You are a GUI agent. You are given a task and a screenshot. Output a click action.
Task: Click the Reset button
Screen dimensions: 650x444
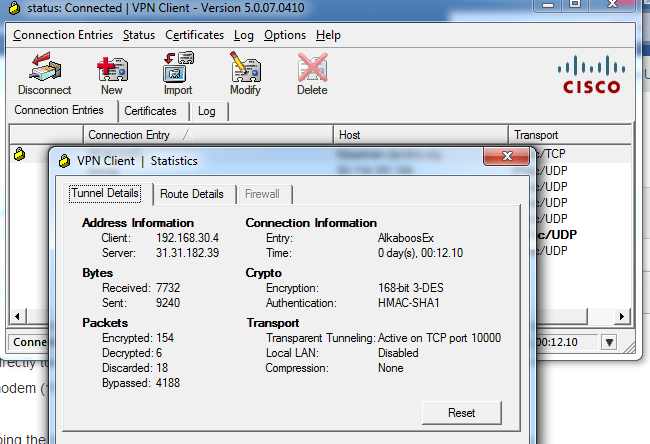[x=461, y=413]
